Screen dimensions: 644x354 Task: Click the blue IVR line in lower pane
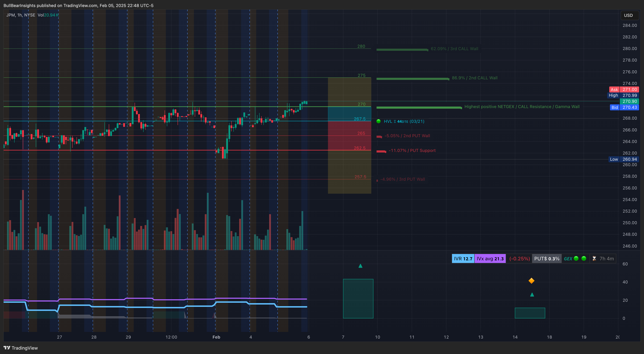click(155, 307)
